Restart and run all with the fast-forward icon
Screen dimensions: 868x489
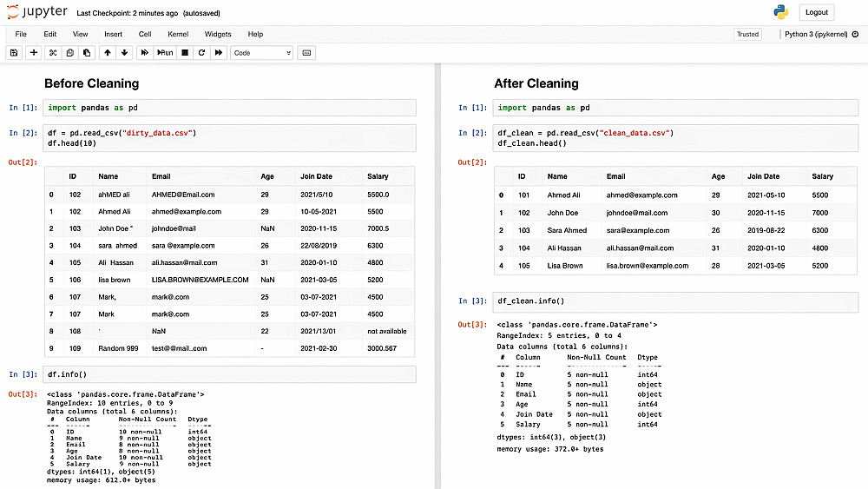219,53
